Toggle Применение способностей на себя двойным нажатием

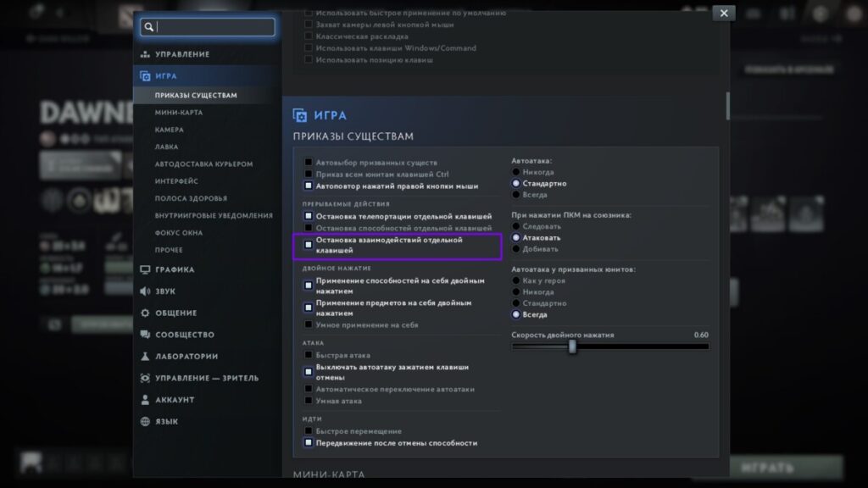[309, 286]
